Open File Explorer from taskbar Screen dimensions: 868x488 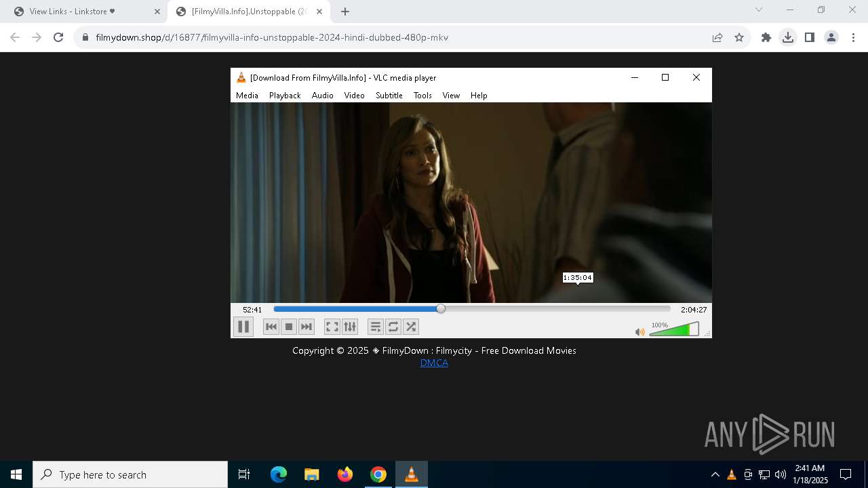click(312, 474)
